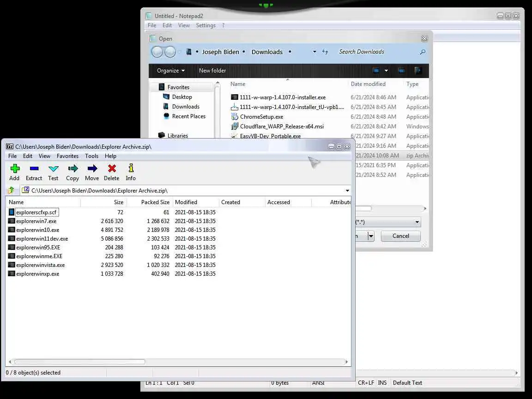
Task: Select Downloads in Favorites sidebar
Action: click(186, 107)
